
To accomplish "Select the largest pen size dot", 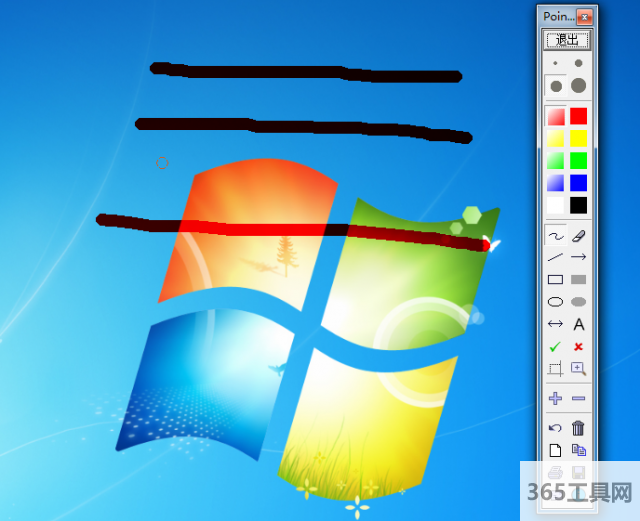I will coord(578,86).
